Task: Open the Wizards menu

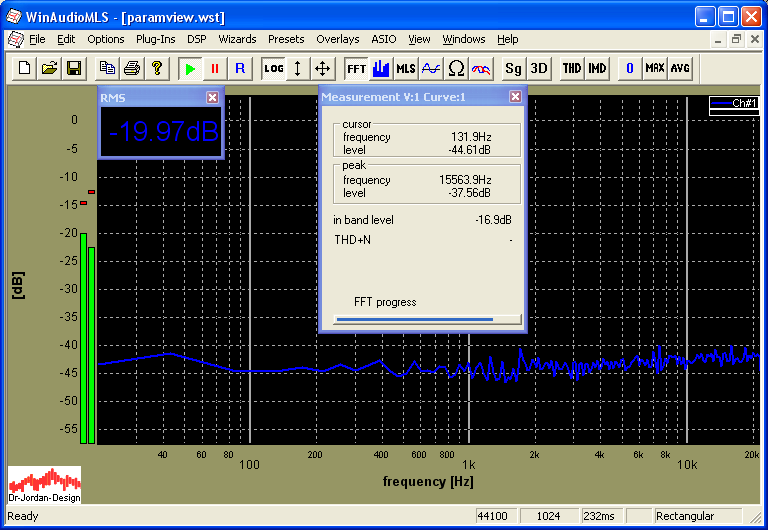Action: coord(237,39)
